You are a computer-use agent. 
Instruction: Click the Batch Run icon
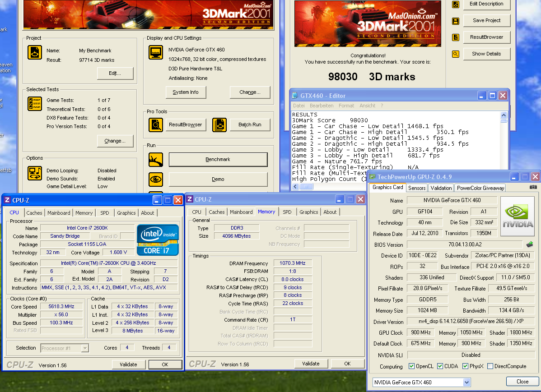click(x=219, y=125)
